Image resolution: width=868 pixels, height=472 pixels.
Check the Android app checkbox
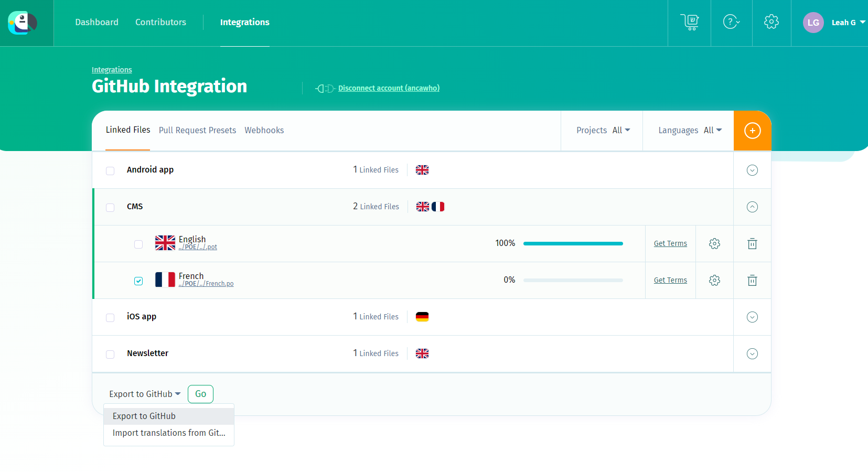[110, 171]
